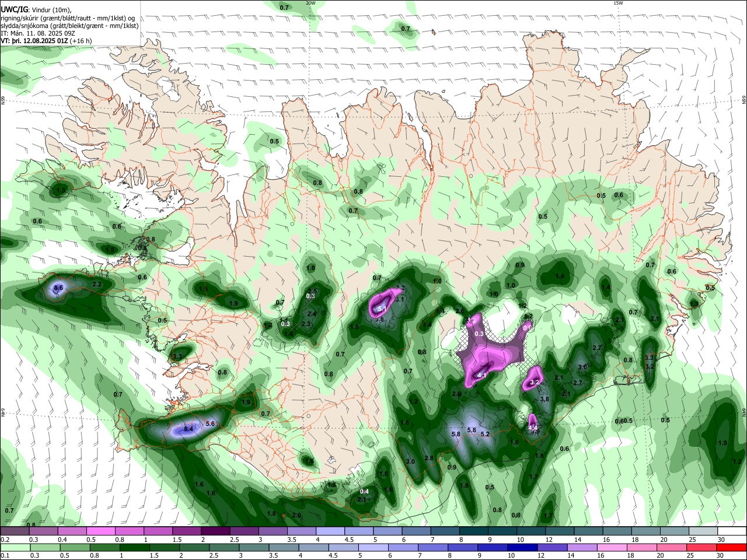
Task: Select the 3.3 value near the east coast
Action: (649, 358)
